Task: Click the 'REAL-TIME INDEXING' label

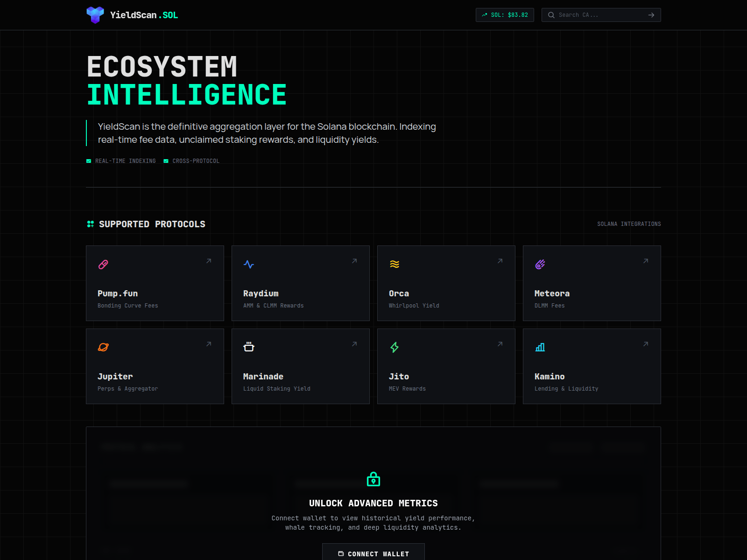Action: tap(126, 161)
